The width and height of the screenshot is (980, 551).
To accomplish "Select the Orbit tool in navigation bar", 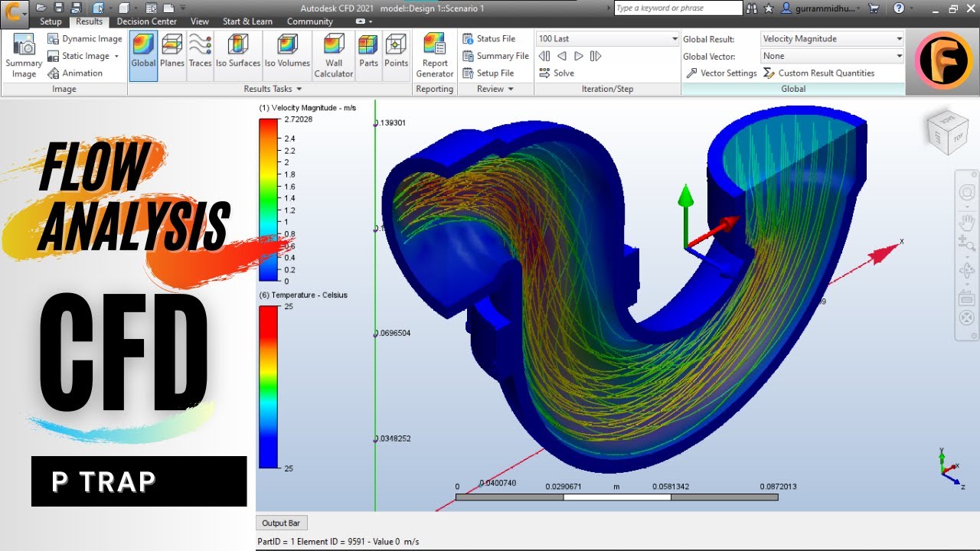I will point(967,270).
